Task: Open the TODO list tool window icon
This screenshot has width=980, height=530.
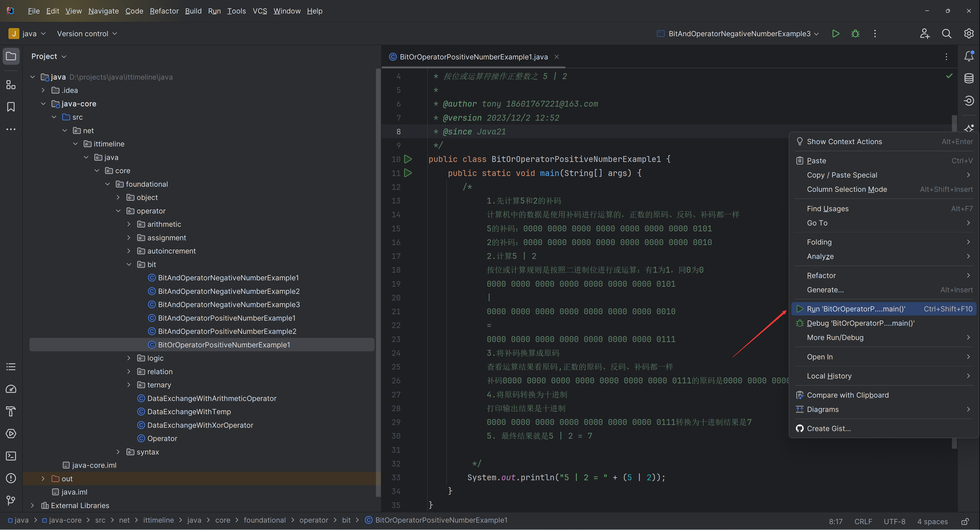Action: [x=11, y=367]
